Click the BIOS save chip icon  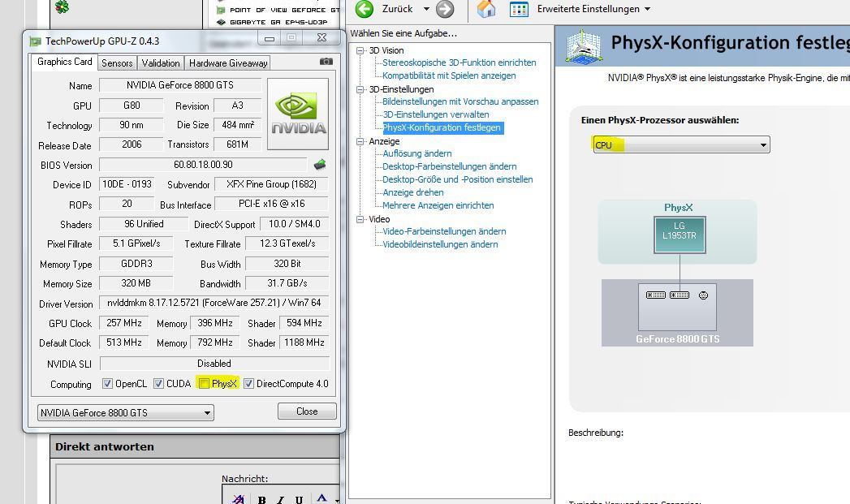point(320,164)
